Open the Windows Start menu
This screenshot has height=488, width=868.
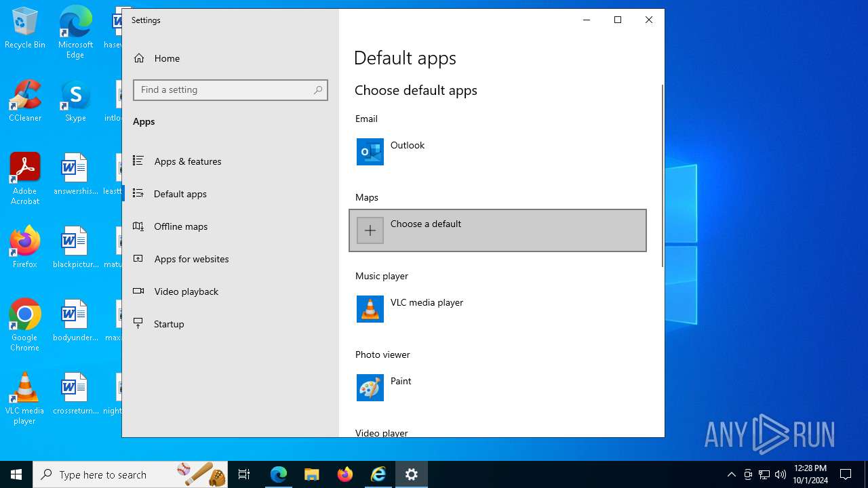[16, 474]
